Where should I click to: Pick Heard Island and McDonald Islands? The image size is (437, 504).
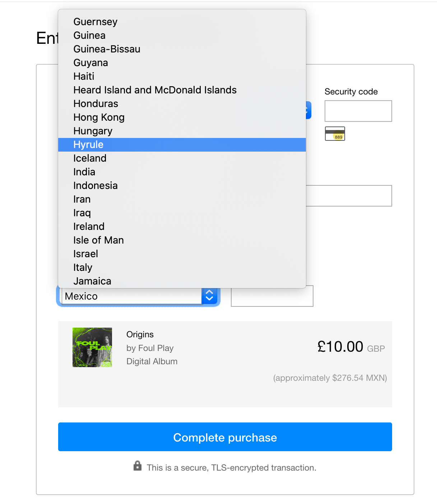[x=182, y=90]
